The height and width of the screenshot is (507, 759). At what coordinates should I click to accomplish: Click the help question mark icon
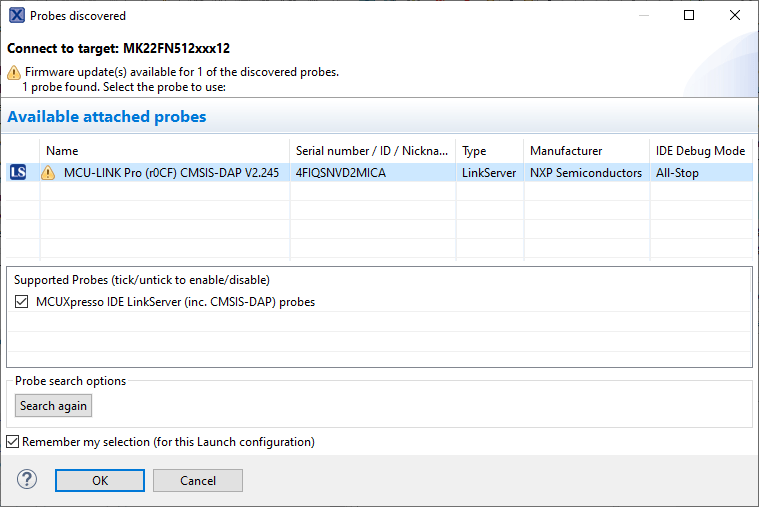[27, 480]
